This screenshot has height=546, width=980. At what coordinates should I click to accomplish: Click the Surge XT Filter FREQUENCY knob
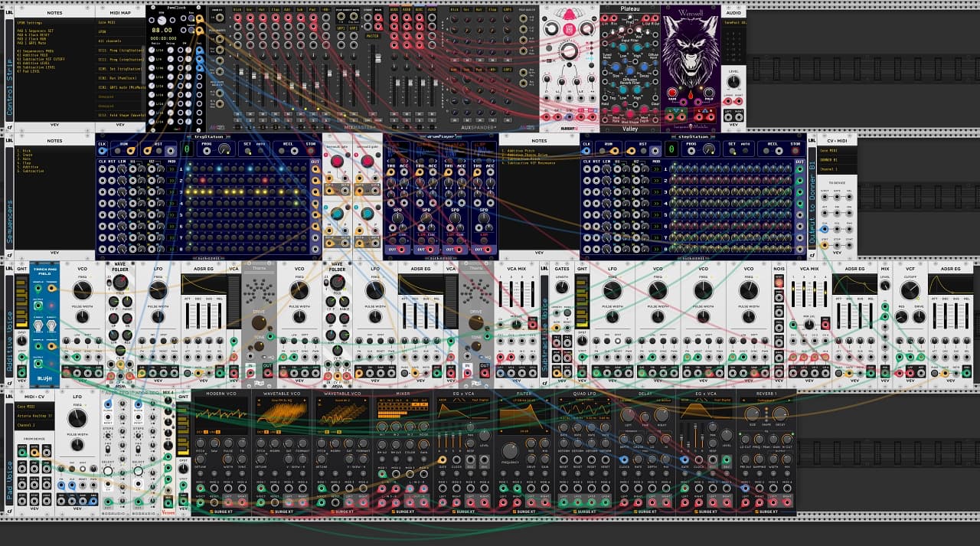point(510,450)
